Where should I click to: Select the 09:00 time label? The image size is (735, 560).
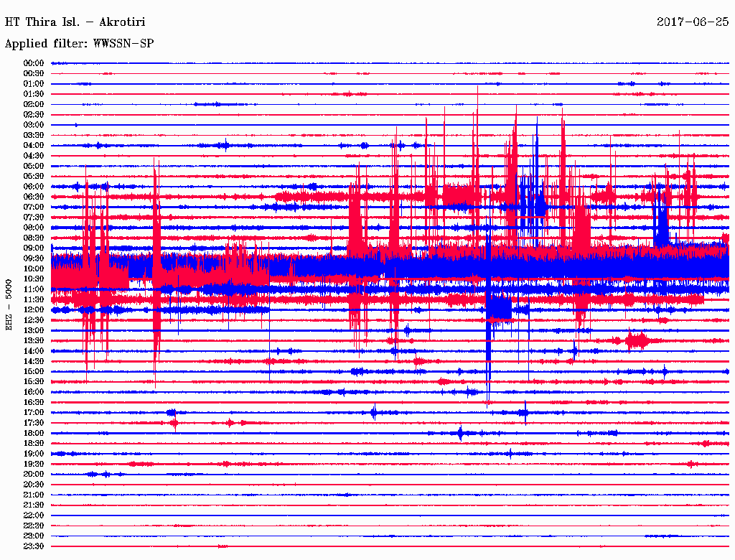(33, 248)
